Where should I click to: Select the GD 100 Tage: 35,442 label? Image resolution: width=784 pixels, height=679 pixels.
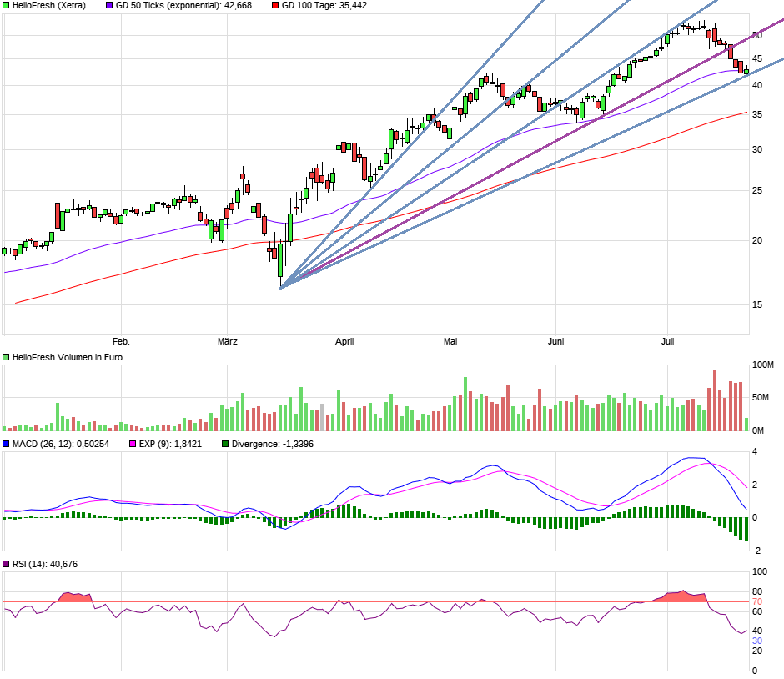coord(324,6)
